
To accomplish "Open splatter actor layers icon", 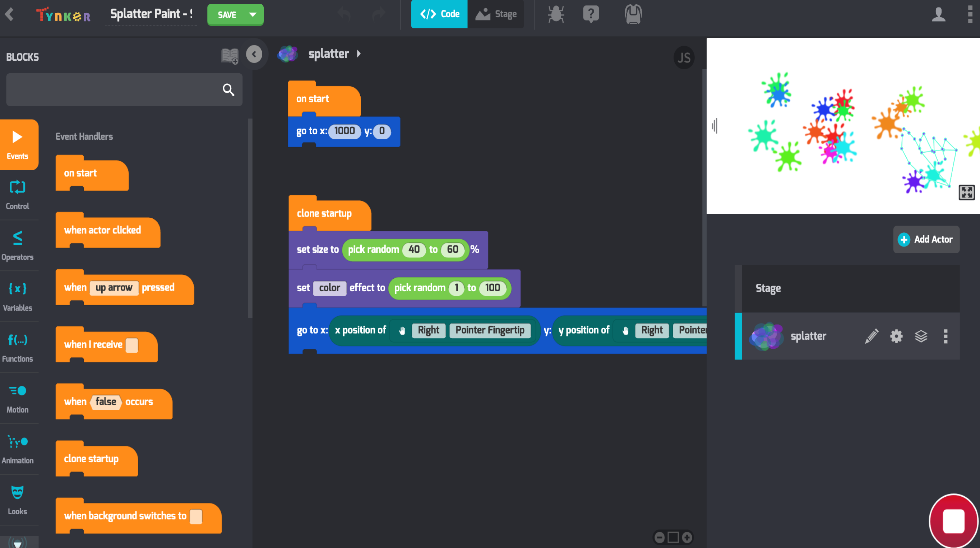I will click(921, 336).
